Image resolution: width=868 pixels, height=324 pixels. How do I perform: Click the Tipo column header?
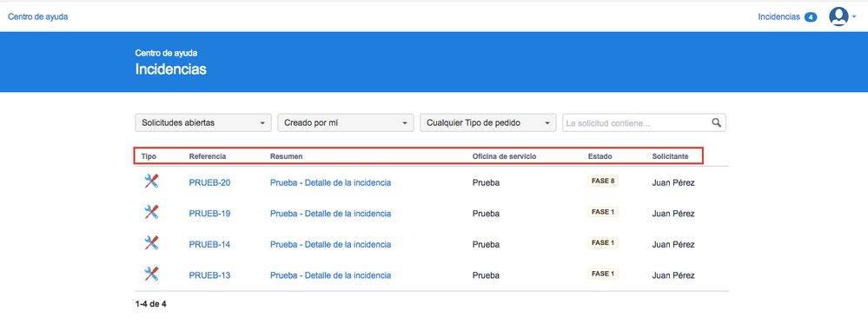tap(149, 156)
